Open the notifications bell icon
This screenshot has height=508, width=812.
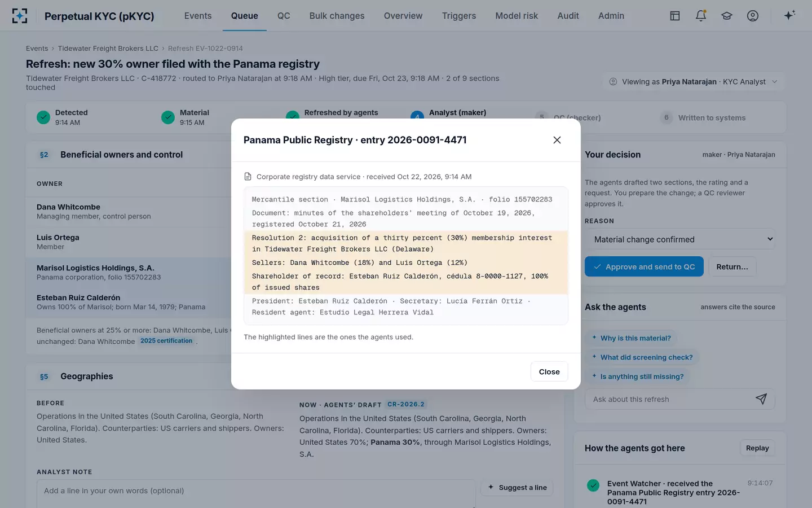(701, 16)
